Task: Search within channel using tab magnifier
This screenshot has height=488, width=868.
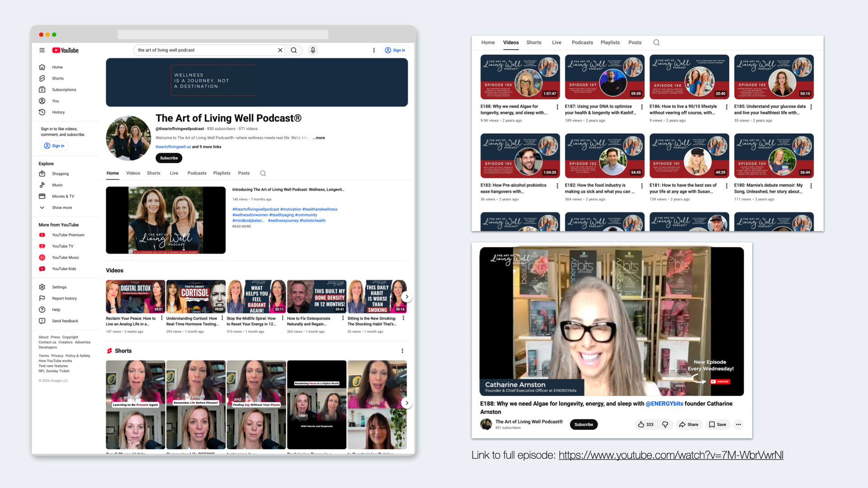Action: tap(263, 174)
